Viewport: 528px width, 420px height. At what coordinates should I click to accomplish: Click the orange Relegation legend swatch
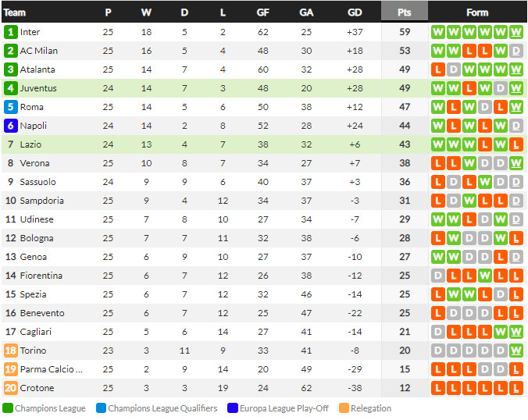[x=344, y=408]
